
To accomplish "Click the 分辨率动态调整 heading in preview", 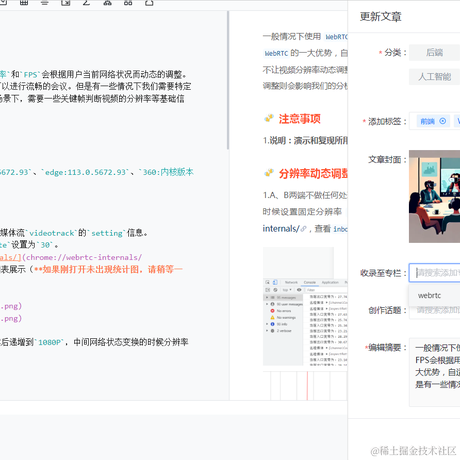I will click(x=313, y=174).
